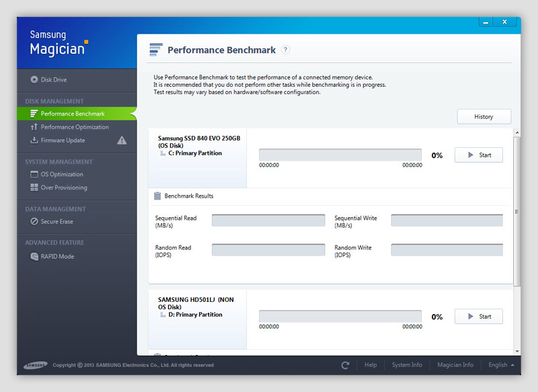Image resolution: width=538 pixels, height=392 pixels.
Task: Click the 0% value for SSD 840 EVO
Action: [x=436, y=155]
